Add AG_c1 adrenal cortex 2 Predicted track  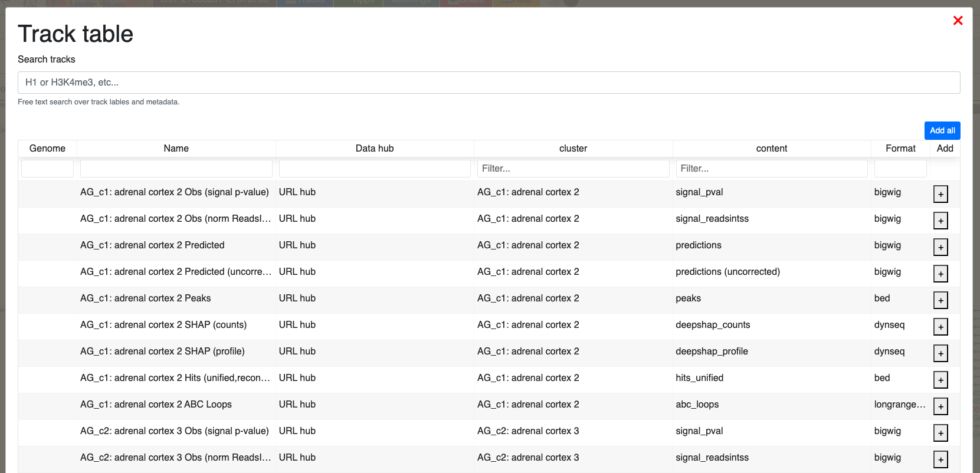(x=940, y=247)
